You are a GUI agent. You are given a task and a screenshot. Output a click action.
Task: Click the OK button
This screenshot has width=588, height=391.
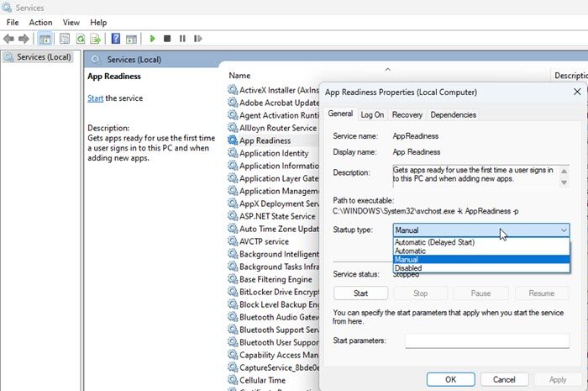(x=451, y=379)
